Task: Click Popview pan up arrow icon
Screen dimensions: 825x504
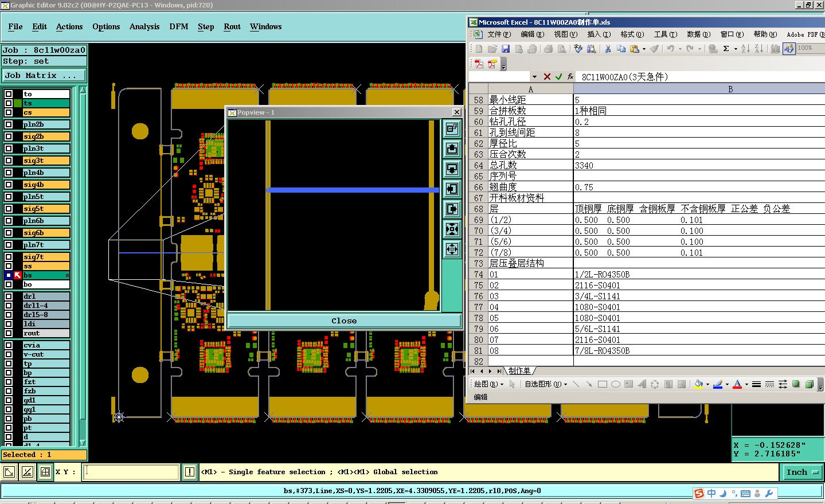Action: pyautogui.click(x=452, y=149)
